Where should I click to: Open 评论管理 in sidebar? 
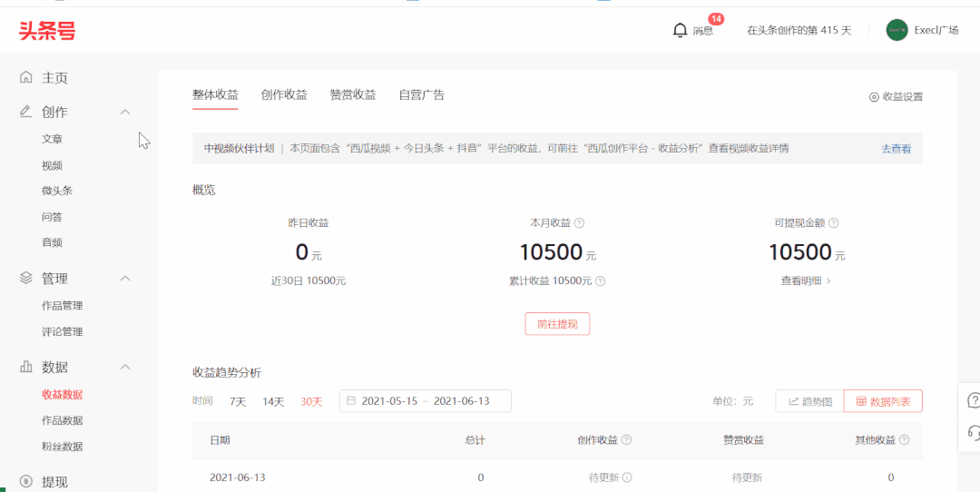(x=62, y=331)
